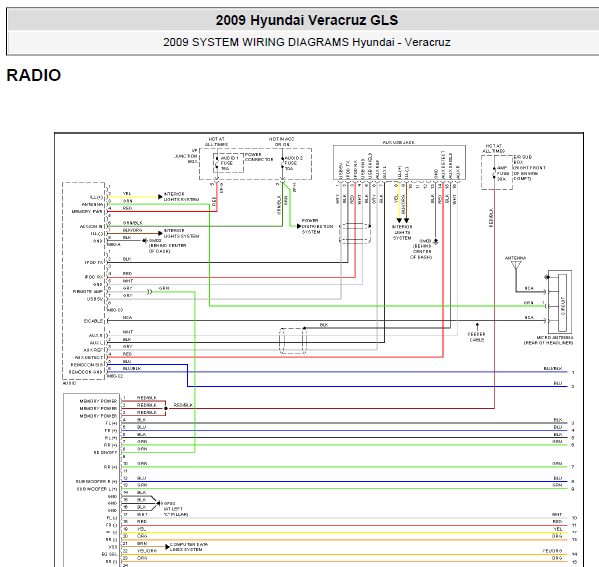Image resolution: width=599 pixels, height=567 pixels.
Task: Click the 'BLU/BLK' wire label at right edge
Action: click(553, 368)
